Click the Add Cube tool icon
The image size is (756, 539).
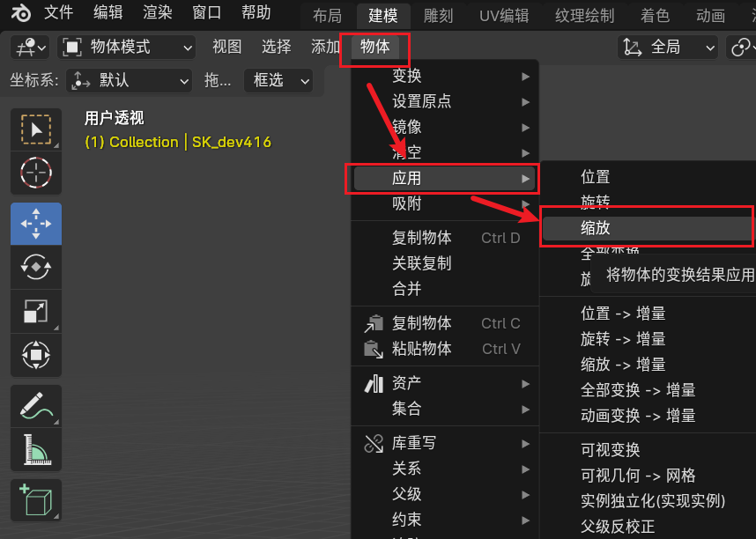pos(36,500)
